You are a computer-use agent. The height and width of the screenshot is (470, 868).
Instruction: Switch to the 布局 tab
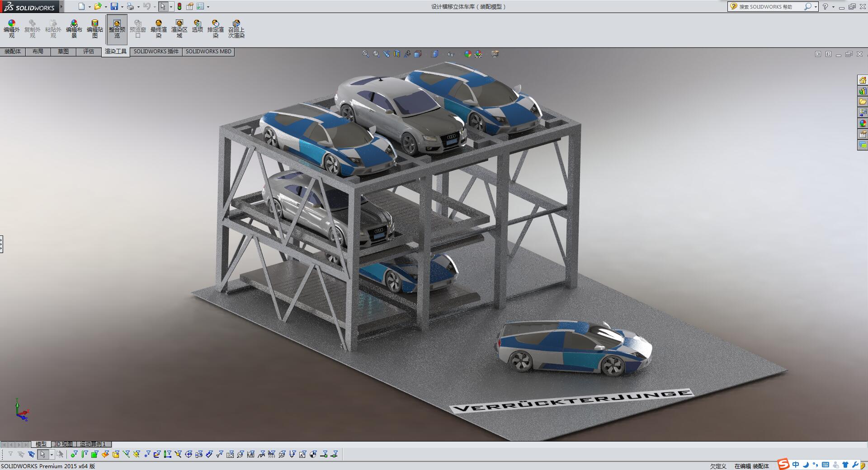[38, 52]
